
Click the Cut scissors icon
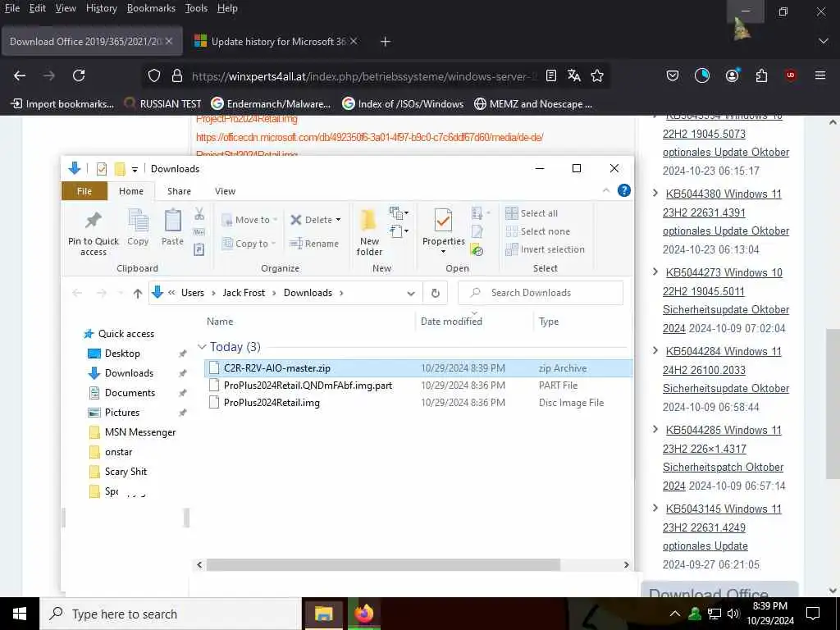pos(199,214)
